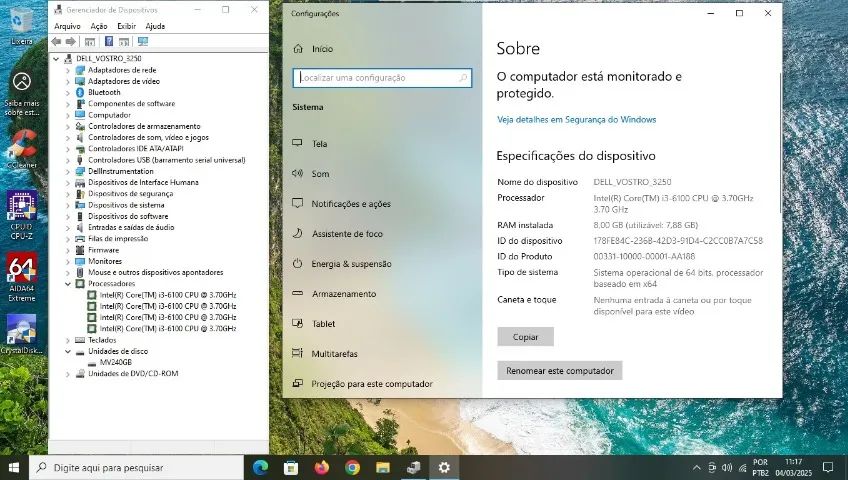Click the monitor scan icon in Device Manager toolbar
This screenshot has width=848, height=480.
coord(143,42)
